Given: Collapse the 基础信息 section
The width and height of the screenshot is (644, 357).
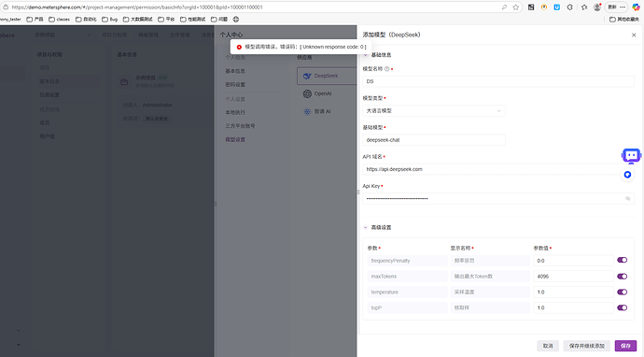Looking at the screenshot, I should point(365,55).
